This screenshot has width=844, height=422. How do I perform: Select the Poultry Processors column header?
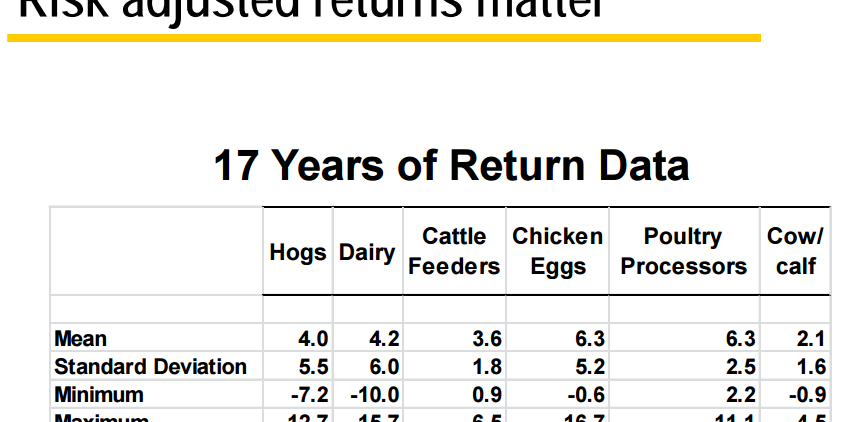coord(683,251)
